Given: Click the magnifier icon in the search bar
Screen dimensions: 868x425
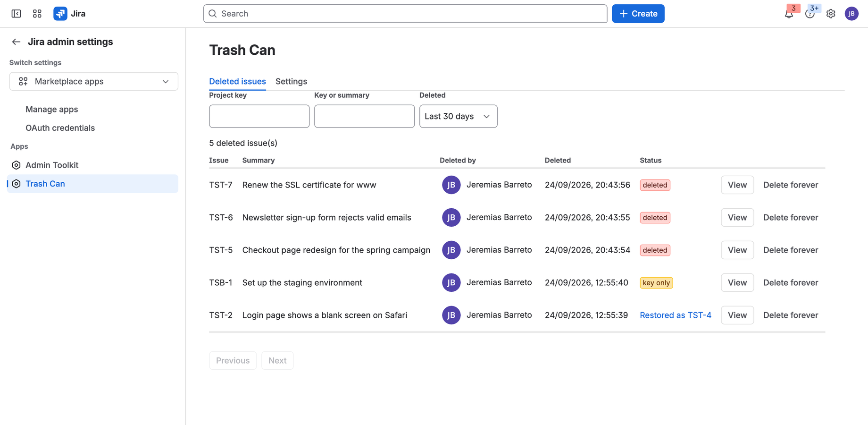Looking at the screenshot, I should [x=213, y=14].
